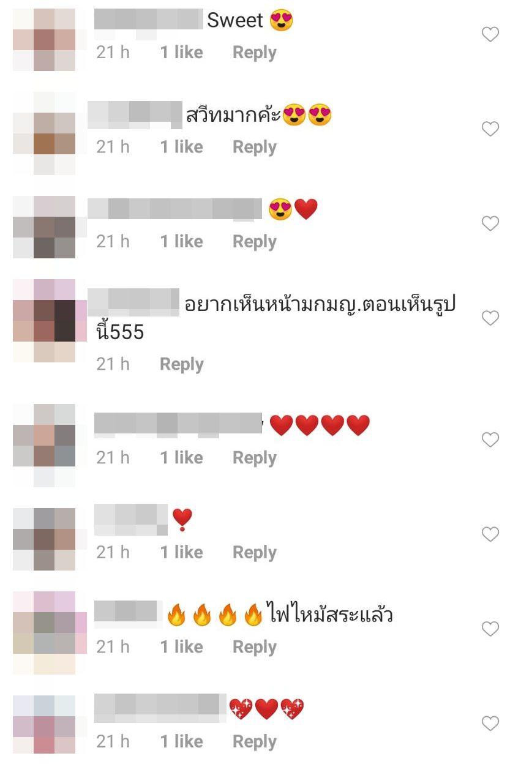Like the comment with heart-eyes and red heart
The width and height of the screenshot is (532, 775).
(490, 223)
